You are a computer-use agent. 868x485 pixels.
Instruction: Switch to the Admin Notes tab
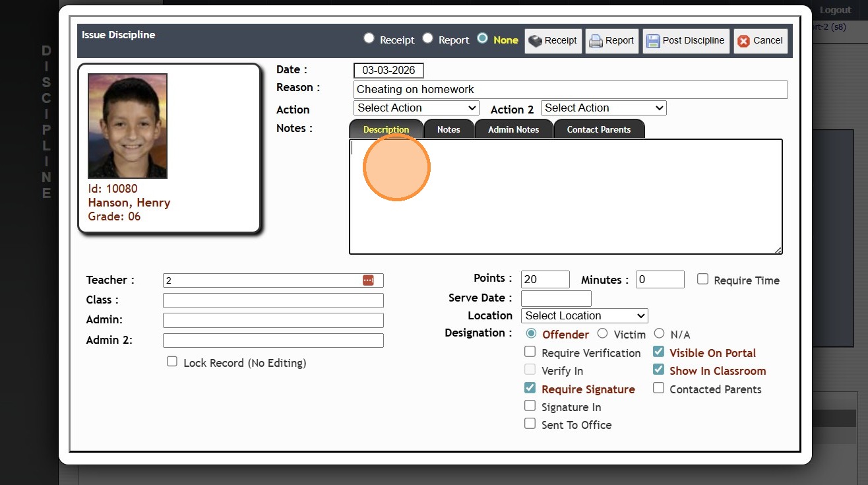[513, 129]
